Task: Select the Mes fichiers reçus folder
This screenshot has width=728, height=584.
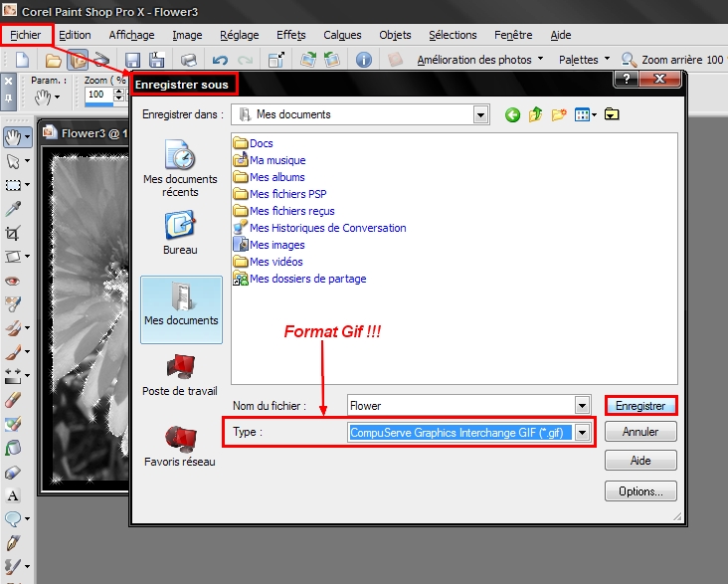Action: [283, 211]
